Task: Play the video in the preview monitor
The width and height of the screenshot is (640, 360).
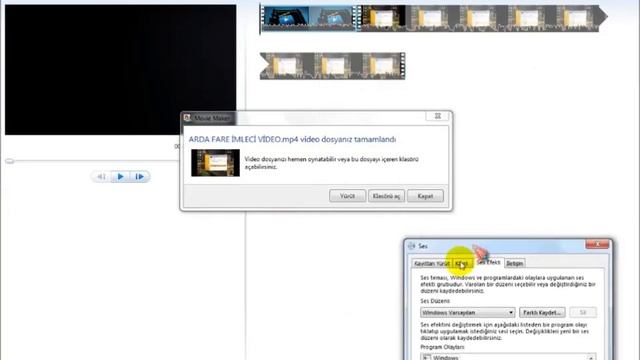Action: (x=120, y=177)
